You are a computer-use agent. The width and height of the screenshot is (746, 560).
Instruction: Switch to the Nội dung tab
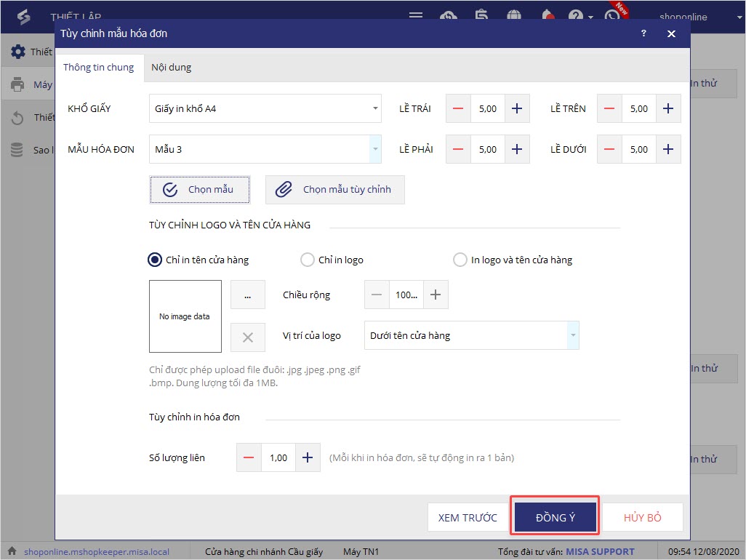[x=172, y=67]
